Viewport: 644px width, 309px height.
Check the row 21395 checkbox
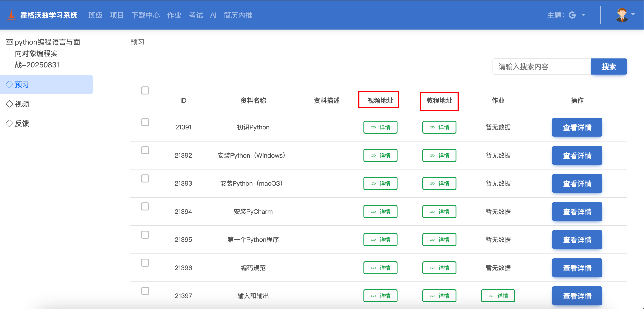click(x=145, y=235)
